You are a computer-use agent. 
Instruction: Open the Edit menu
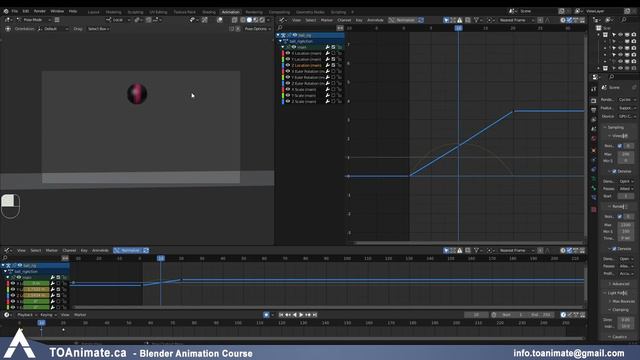(x=26, y=11)
